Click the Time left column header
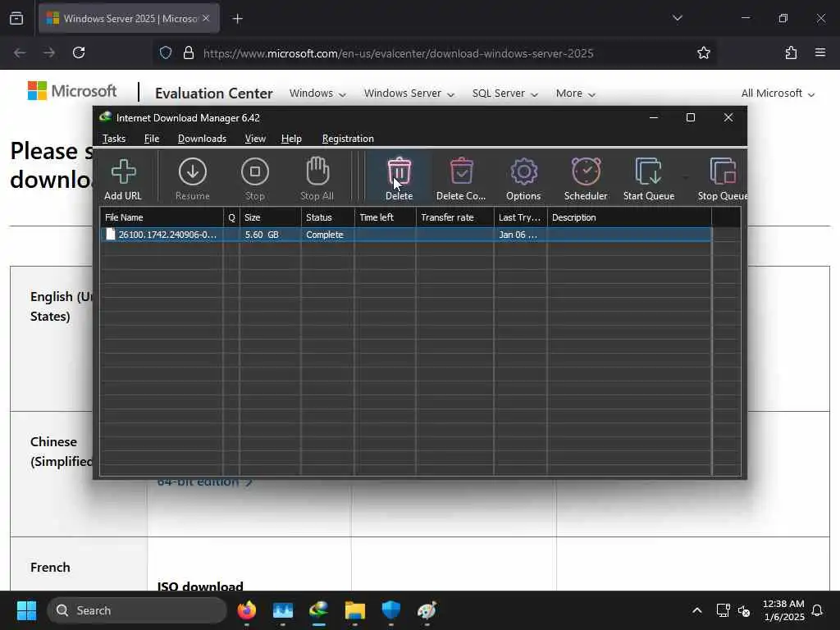 pos(385,217)
